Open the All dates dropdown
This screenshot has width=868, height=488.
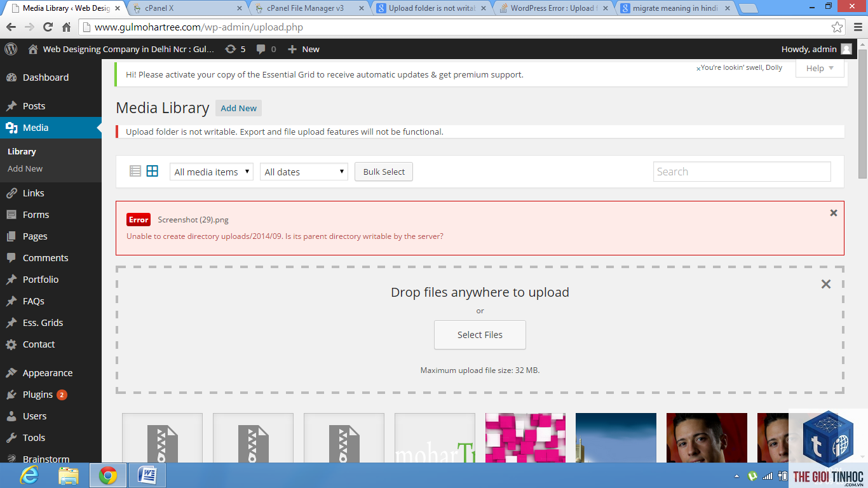pos(304,172)
